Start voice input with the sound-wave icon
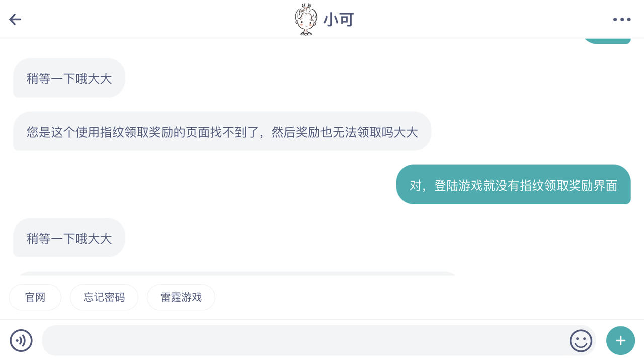 [21, 340]
